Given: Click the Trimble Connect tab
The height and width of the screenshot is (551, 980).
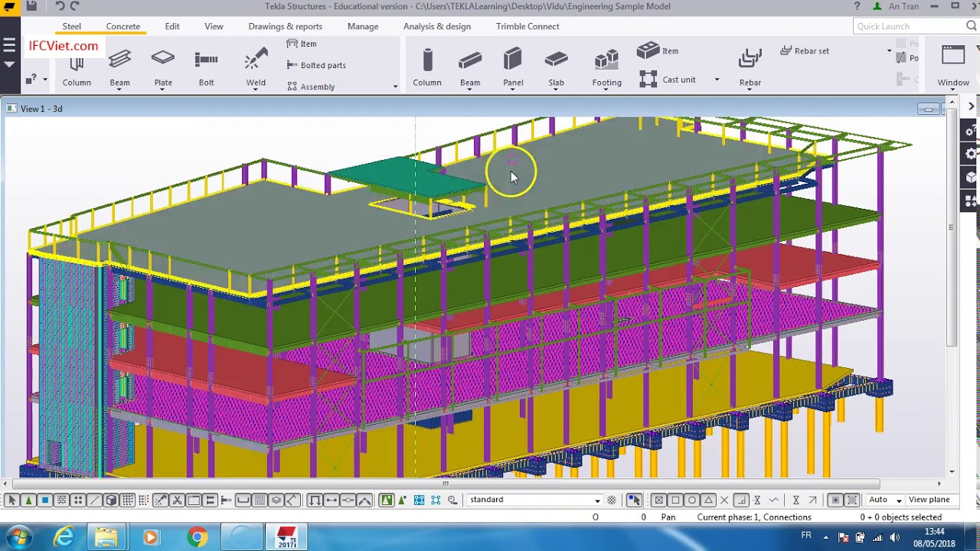Looking at the screenshot, I should tap(528, 26).
